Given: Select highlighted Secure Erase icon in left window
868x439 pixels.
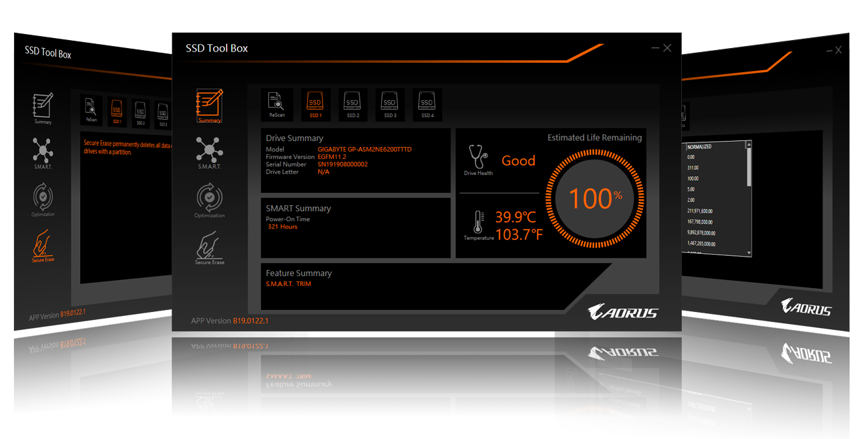Looking at the screenshot, I should point(43,245).
